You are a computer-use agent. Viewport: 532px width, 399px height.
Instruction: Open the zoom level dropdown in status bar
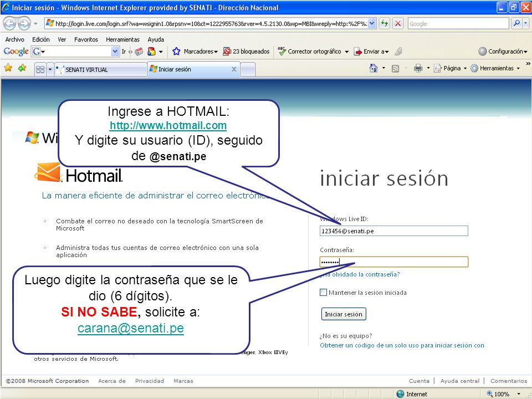click(x=519, y=394)
